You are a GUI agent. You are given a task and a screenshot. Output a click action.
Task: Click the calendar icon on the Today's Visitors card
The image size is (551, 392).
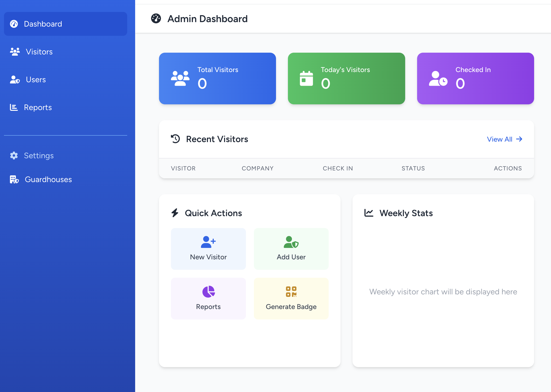pos(306,78)
